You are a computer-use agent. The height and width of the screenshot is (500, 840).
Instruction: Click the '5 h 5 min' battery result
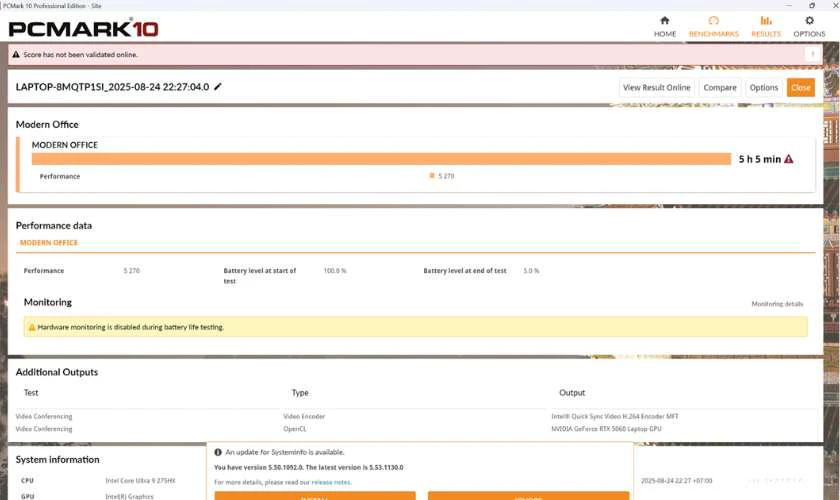pos(759,159)
